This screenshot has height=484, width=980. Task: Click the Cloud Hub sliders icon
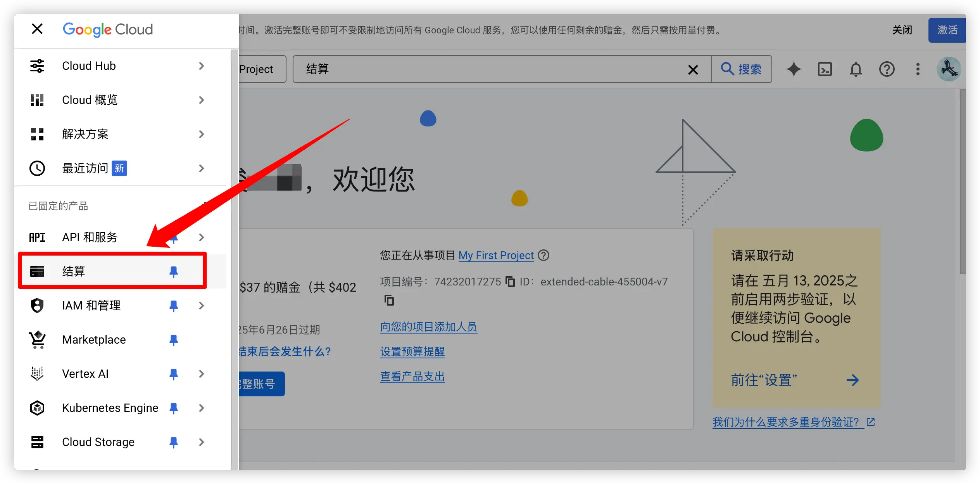tap(37, 66)
